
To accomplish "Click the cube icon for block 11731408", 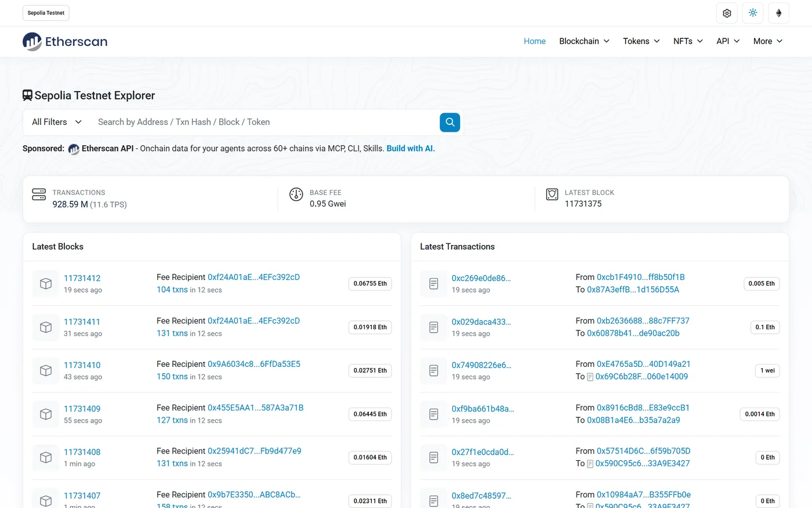I will pyautogui.click(x=46, y=457).
